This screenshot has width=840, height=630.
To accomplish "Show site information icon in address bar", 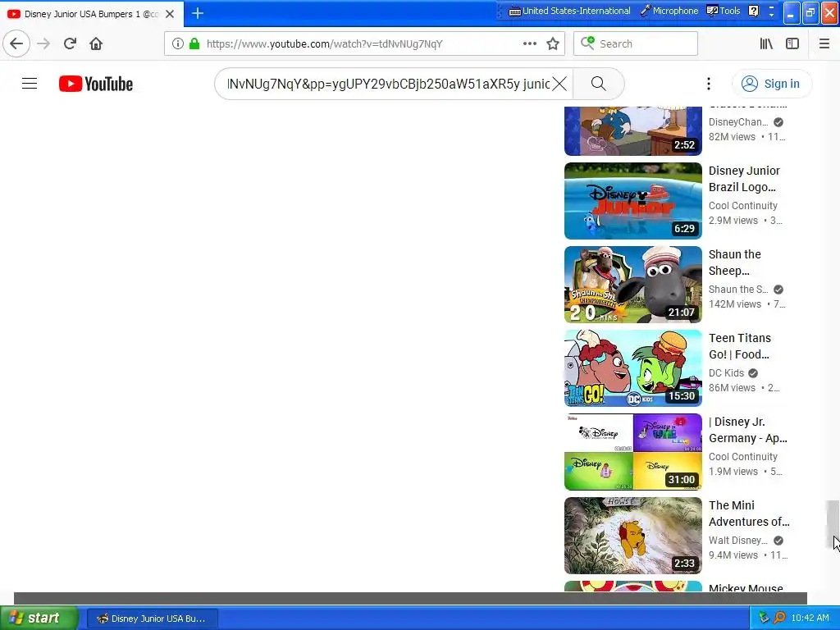I will (178, 43).
